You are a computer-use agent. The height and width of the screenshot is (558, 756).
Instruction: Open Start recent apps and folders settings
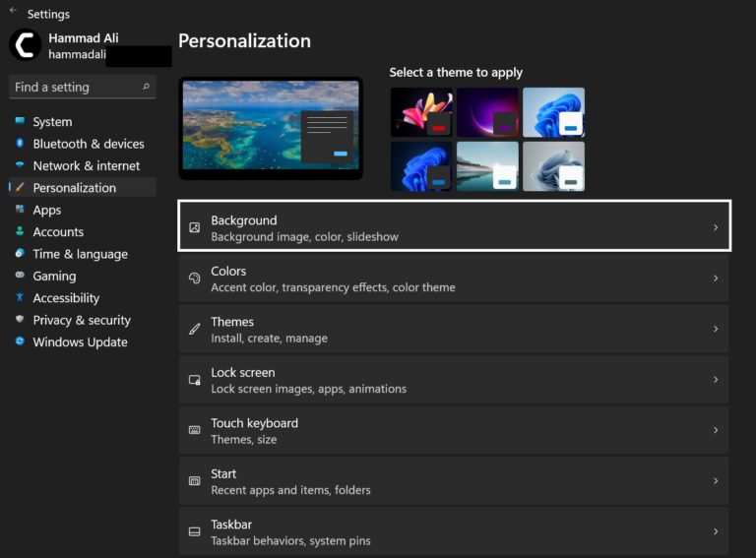453,481
